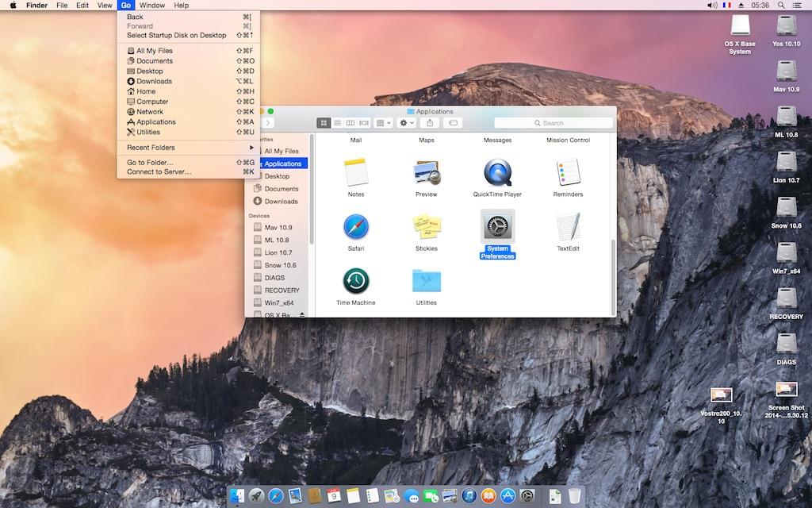Choose Utilities from the Go menu
Image resolution: width=812 pixels, height=508 pixels.
148,133
